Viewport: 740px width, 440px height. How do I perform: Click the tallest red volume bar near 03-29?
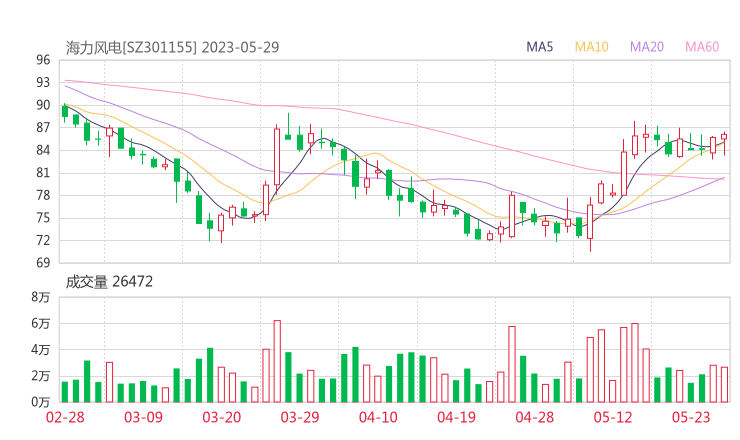pyautogui.click(x=277, y=361)
